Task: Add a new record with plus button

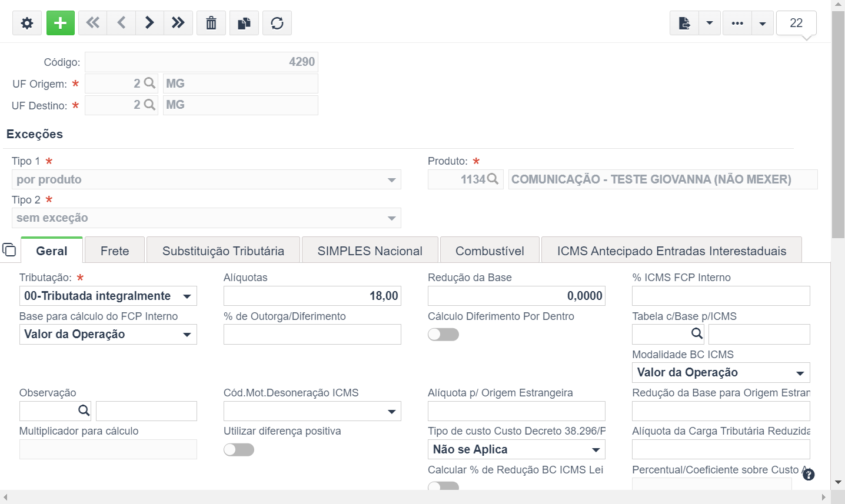Action: [60, 23]
